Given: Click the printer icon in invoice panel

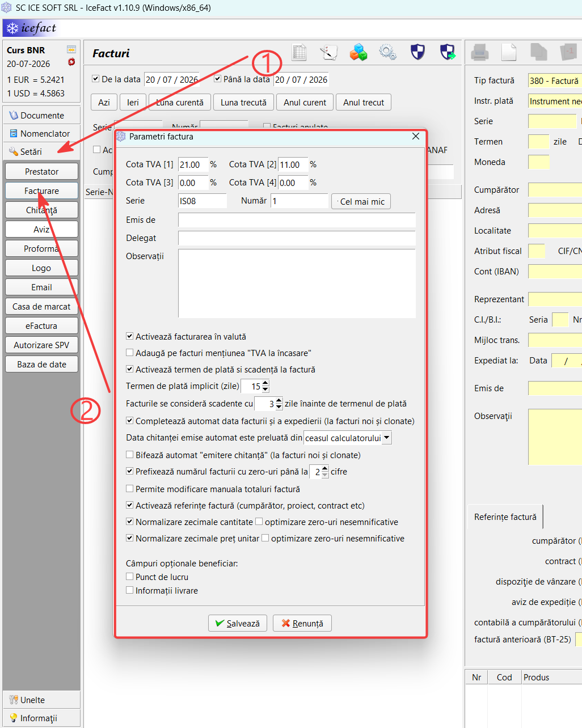Looking at the screenshot, I should [480, 53].
